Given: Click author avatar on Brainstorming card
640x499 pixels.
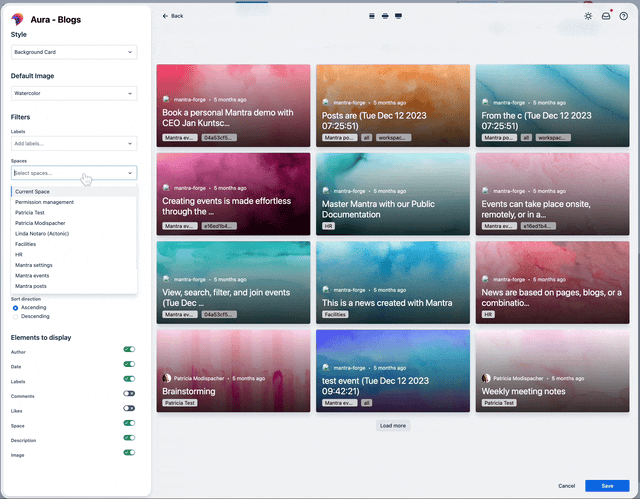Looking at the screenshot, I should point(167,378).
